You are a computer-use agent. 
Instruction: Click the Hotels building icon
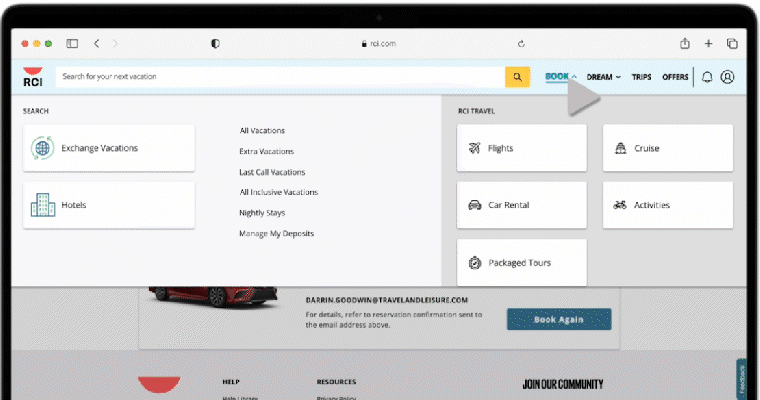coord(43,205)
